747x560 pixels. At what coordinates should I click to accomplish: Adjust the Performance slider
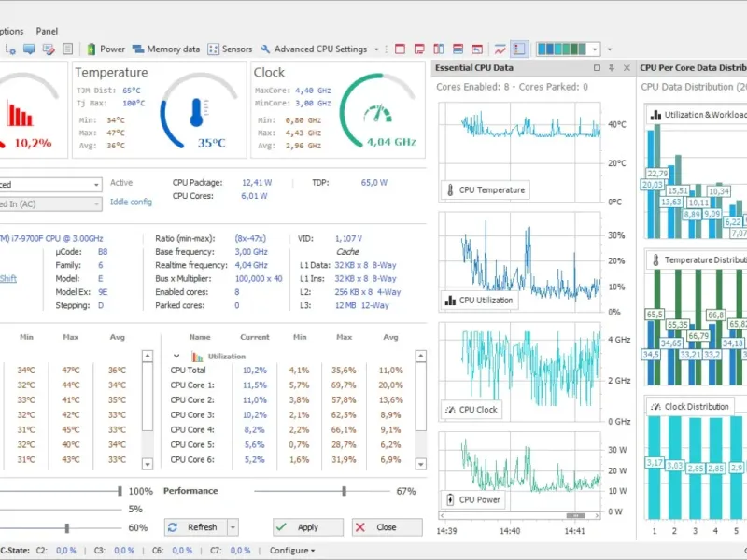pyautogui.click(x=344, y=491)
